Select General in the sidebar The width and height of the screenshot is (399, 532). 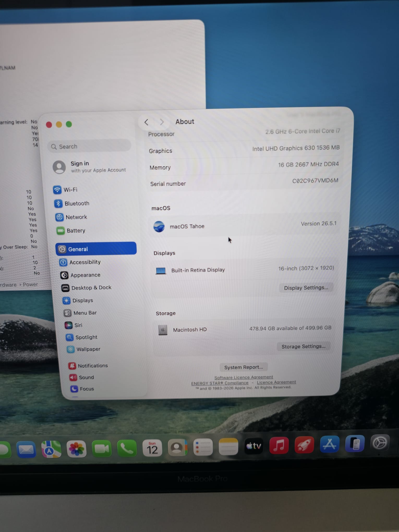click(x=96, y=249)
